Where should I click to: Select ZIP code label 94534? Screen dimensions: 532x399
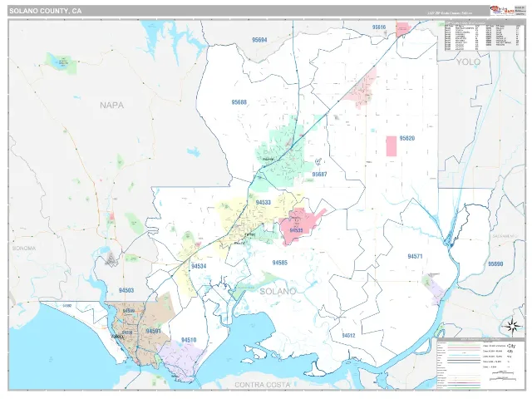(x=199, y=266)
